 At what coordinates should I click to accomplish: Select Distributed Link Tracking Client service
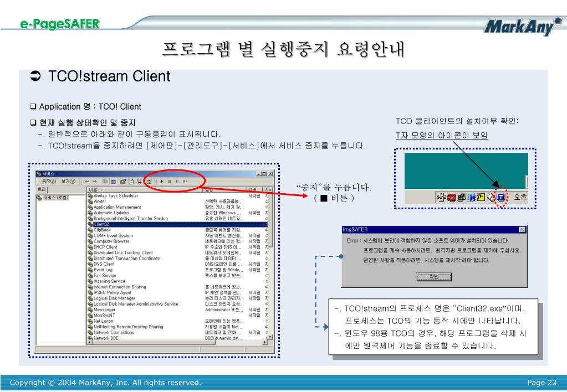177,253
